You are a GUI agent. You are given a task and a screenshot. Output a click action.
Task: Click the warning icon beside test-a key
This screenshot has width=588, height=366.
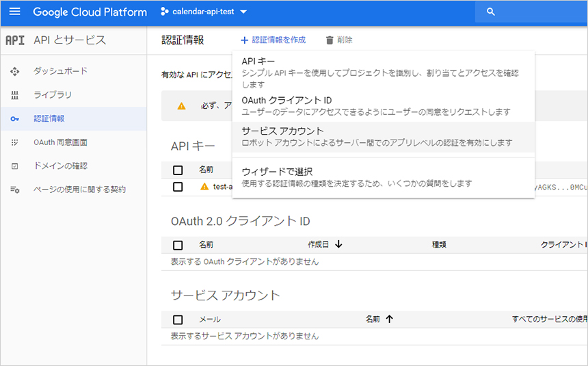(x=204, y=186)
